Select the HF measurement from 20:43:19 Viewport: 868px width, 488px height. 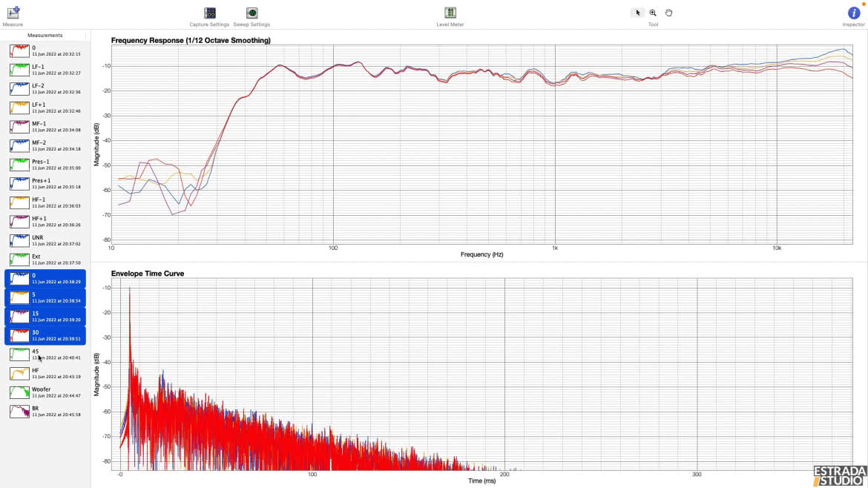45,374
